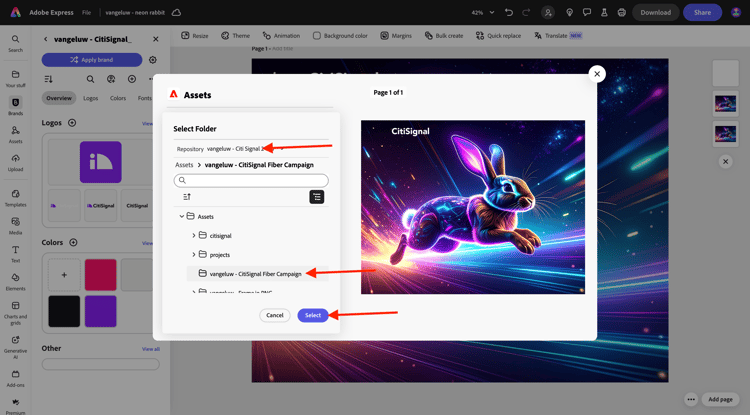This screenshot has width=750, height=415.
Task: Open Quick replace
Action: (x=498, y=35)
